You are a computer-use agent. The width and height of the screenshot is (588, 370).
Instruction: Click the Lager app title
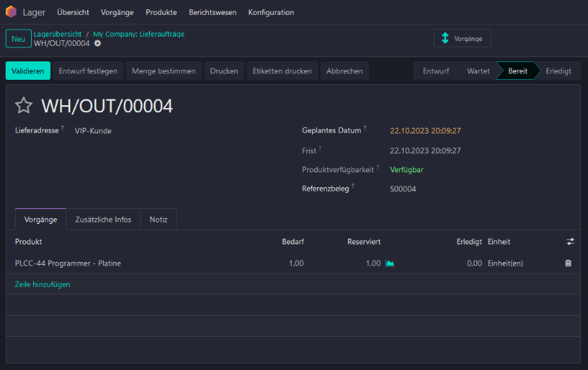(34, 13)
